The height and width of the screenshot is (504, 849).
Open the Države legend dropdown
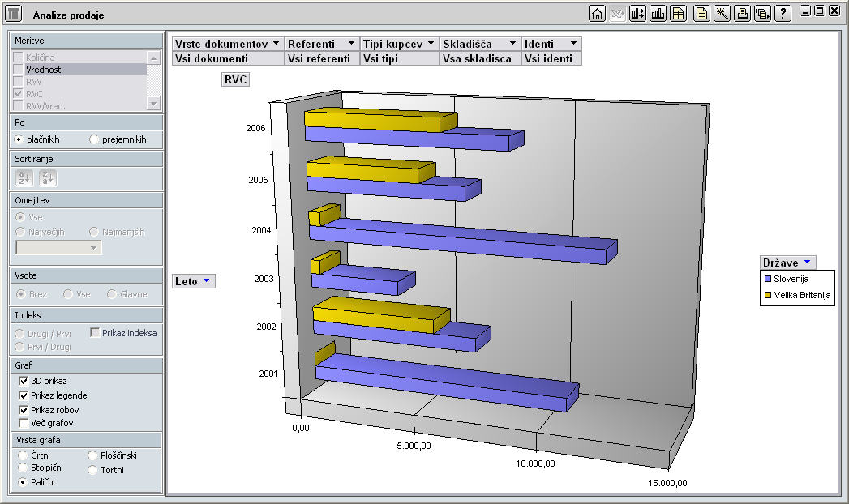click(x=807, y=263)
